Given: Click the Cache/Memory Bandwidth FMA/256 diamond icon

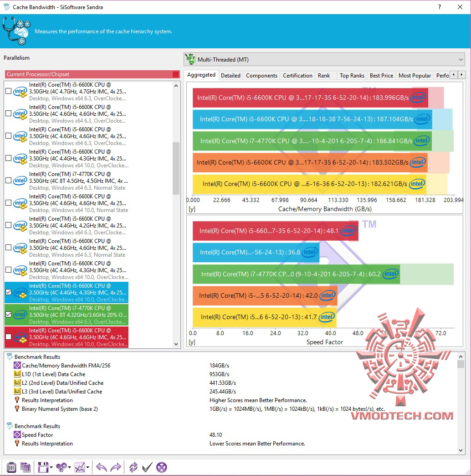Looking at the screenshot, I should pos(17,366).
